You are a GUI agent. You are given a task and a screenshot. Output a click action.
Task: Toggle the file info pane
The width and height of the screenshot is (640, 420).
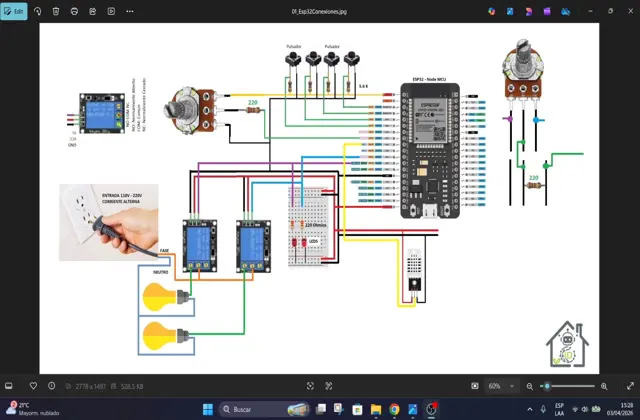tap(52, 386)
